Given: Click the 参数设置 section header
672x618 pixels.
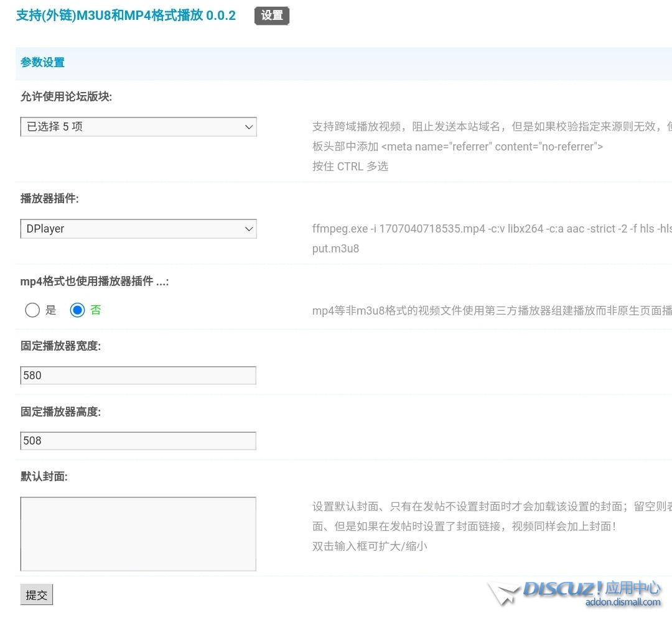Looking at the screenshot, I should click(42, 62).
